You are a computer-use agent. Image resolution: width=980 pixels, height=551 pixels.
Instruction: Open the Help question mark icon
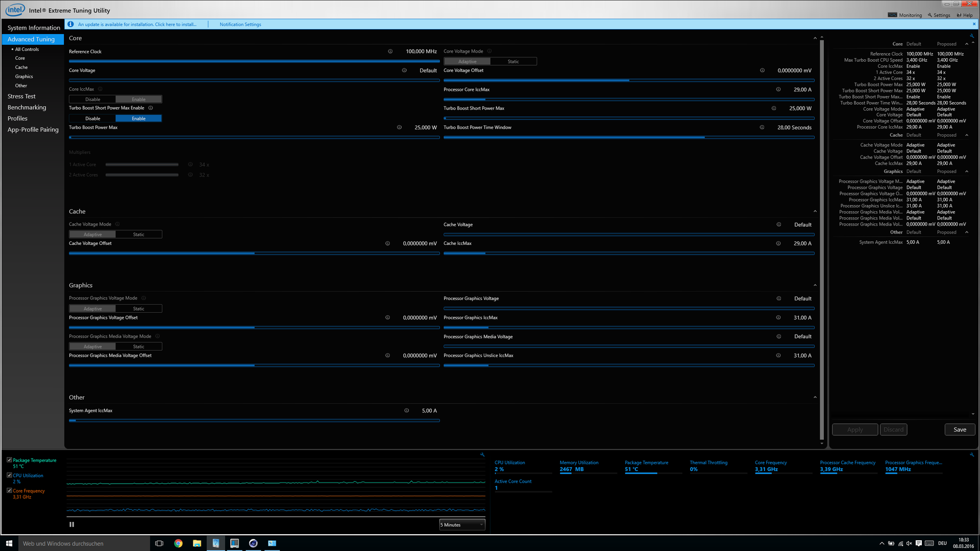click(959, 15)
